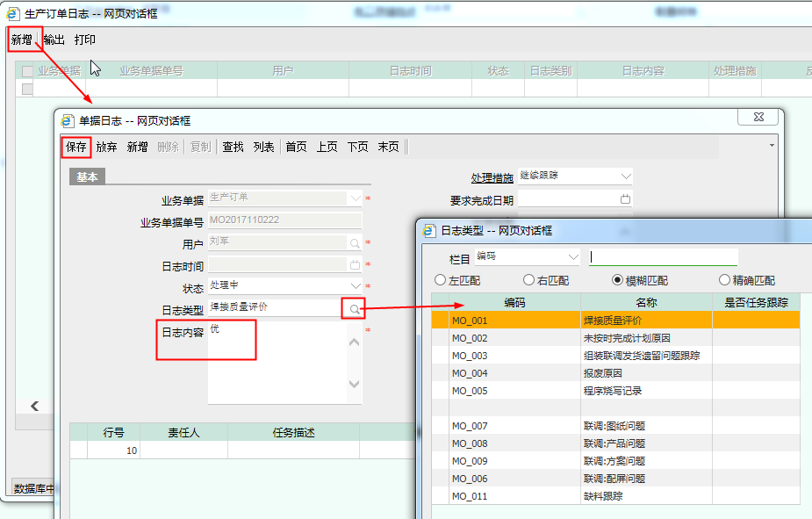
Task: Click the toolbar overflow arrow in 单据日志
Action: (x=772, y=145)
